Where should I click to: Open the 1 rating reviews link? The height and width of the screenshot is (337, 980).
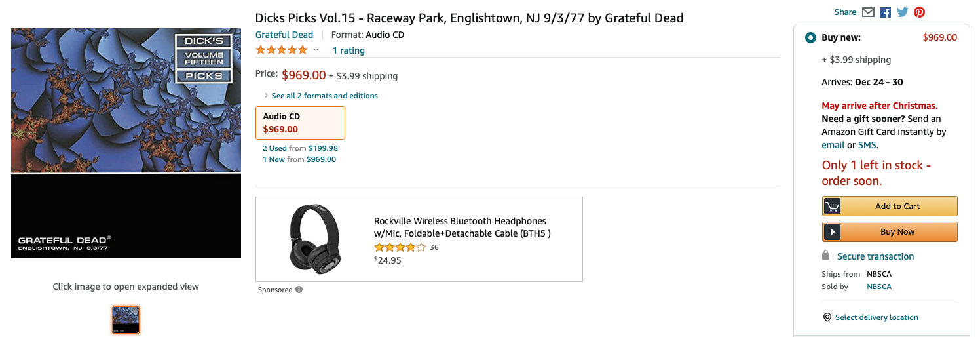coord(349,50)
